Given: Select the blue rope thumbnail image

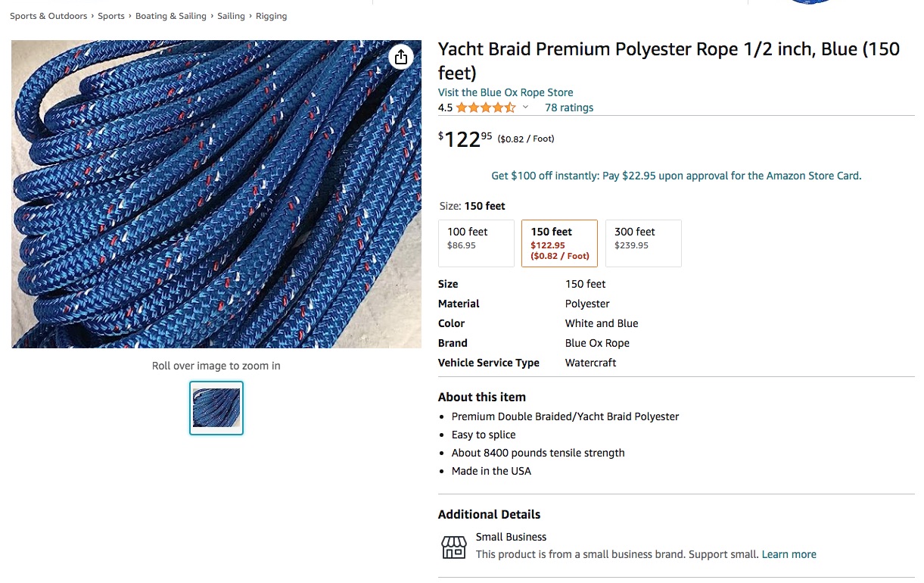Looking at the screenshot, I should [216, 408].
